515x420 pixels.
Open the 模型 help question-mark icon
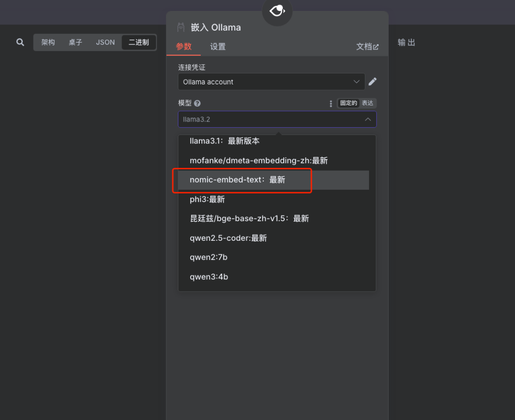196,103
